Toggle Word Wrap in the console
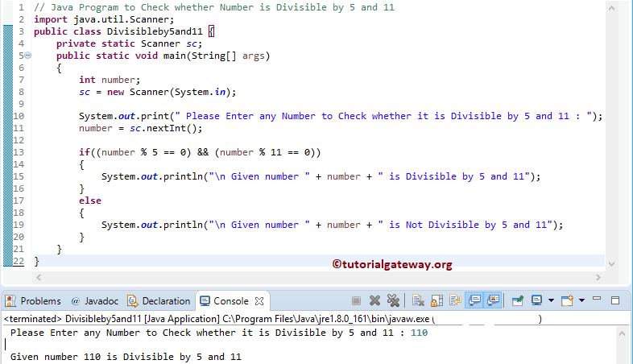Viewport: 633px width, 364px height. 455,300
